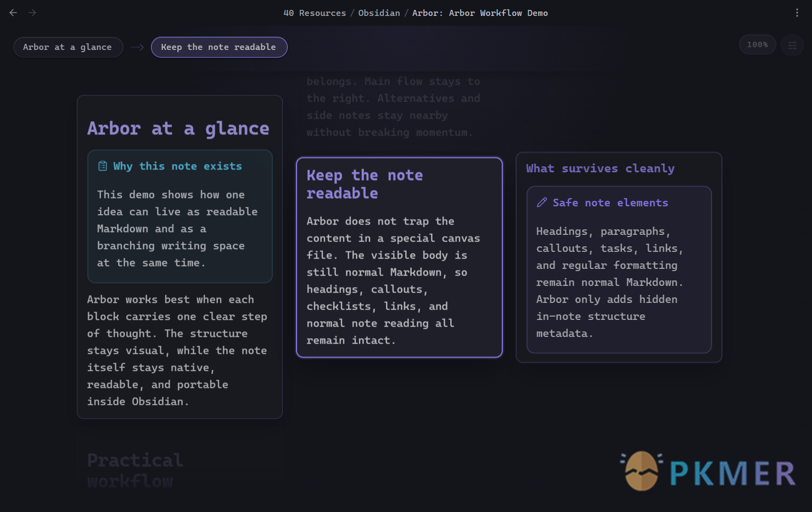Go forward with the right arrow icon
This screenshot has width=812, height=512.
(32, 13)
